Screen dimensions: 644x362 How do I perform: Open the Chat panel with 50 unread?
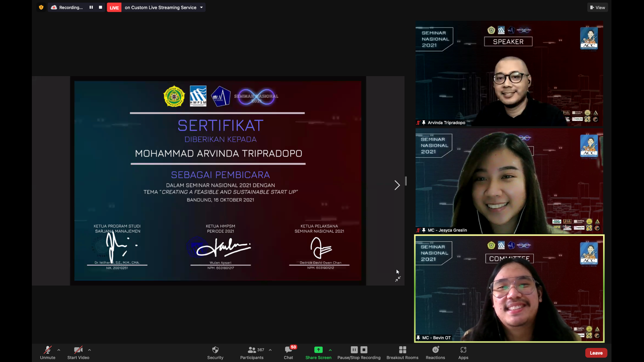[x=288, y=352]
